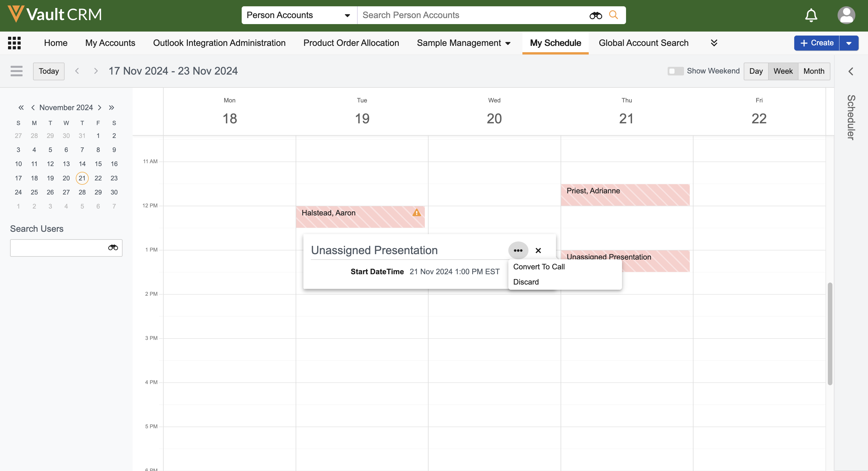The height and width of the screenshot is (471, 868).
Task: Expand the Person Accounts dropdown
Action: click(347, 15)
